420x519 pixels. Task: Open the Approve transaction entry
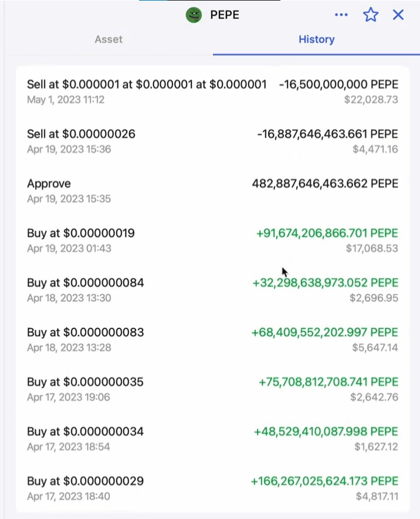click(x=212, y=191)
